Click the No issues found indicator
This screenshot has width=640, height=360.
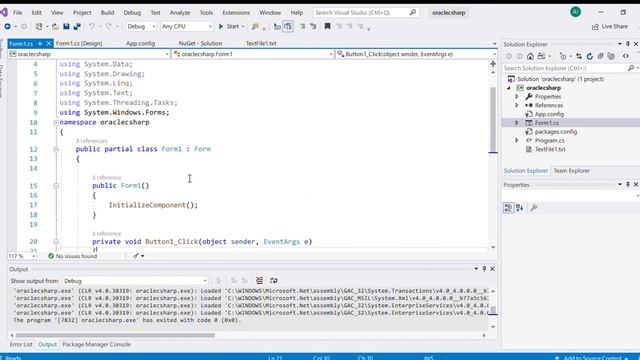(72, 256)
